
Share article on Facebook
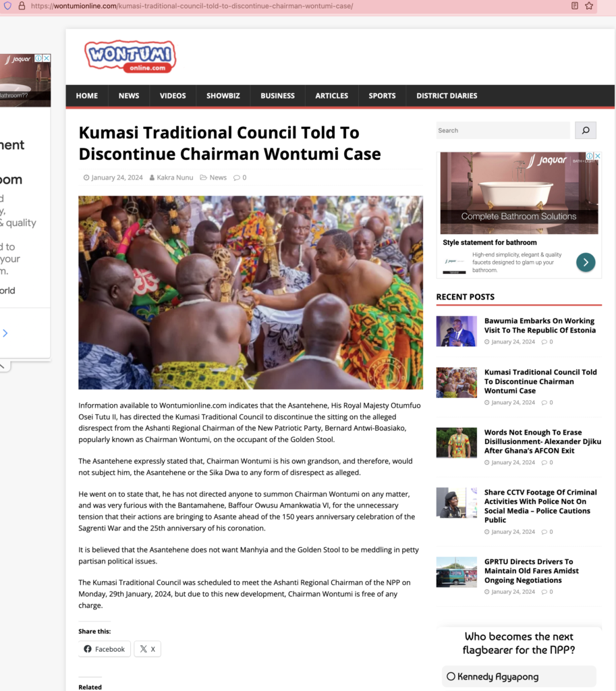coord(105,648)
